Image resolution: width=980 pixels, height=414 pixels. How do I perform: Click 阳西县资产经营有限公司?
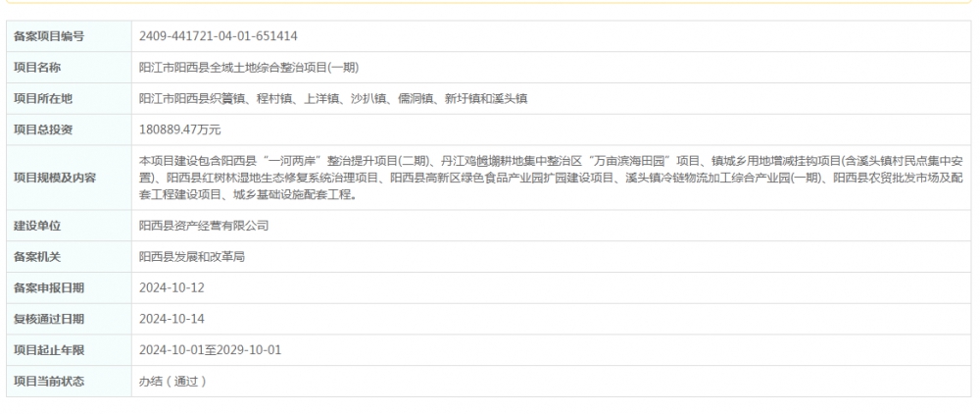[x=204, y=226]
